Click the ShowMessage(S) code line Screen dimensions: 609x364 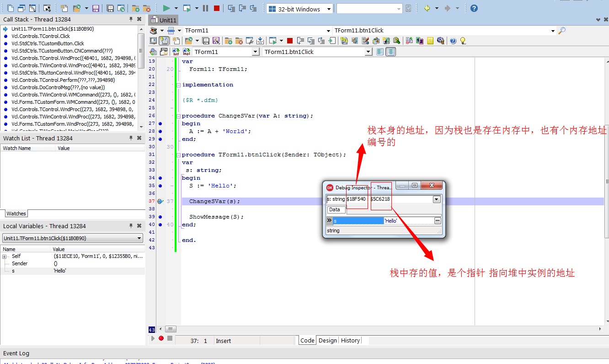(216, 217)
